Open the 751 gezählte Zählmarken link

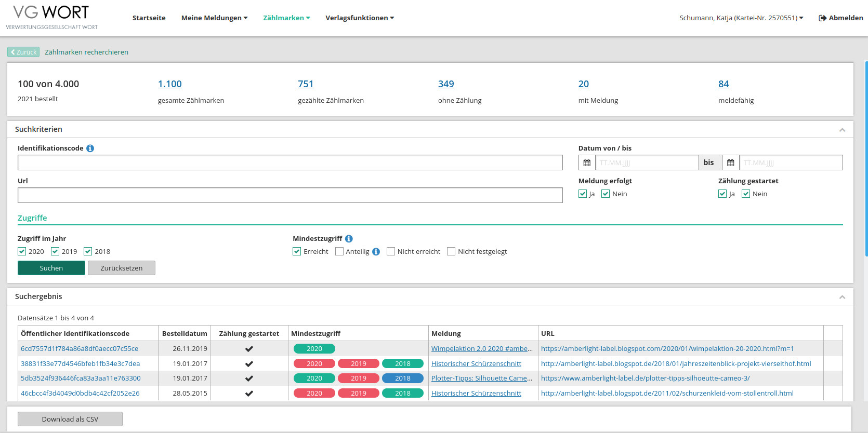(x=306, y=84)
